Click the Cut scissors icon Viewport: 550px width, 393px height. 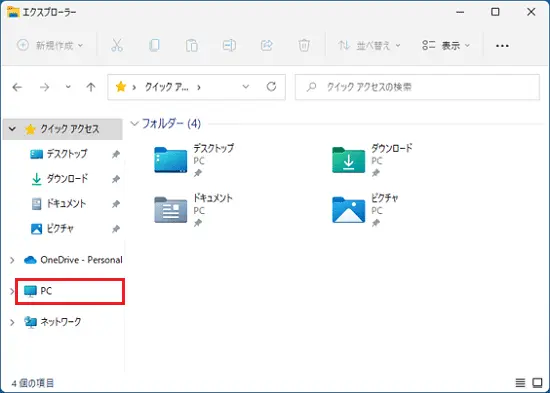[117, 45]
